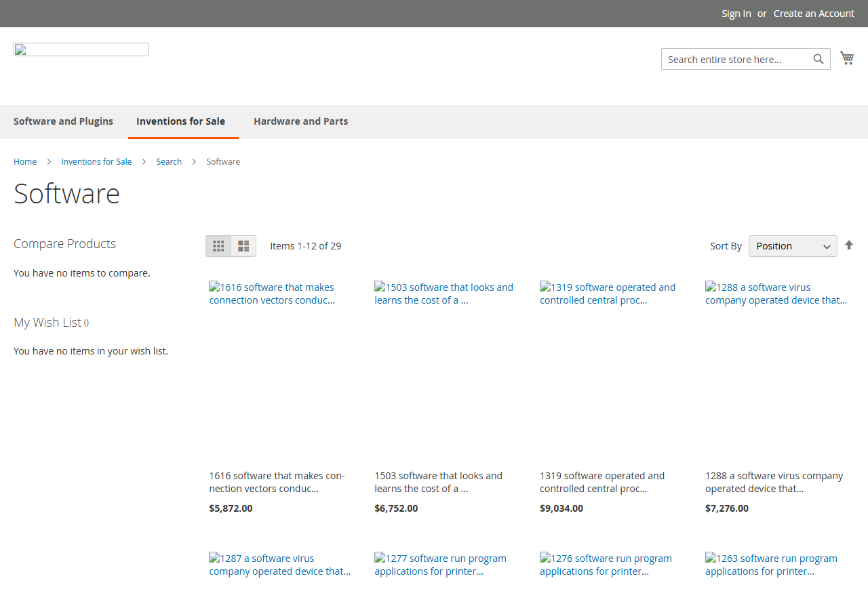Open the Sort By Position dropdown
Screen dimensions: 868x610
pos(793,246)
